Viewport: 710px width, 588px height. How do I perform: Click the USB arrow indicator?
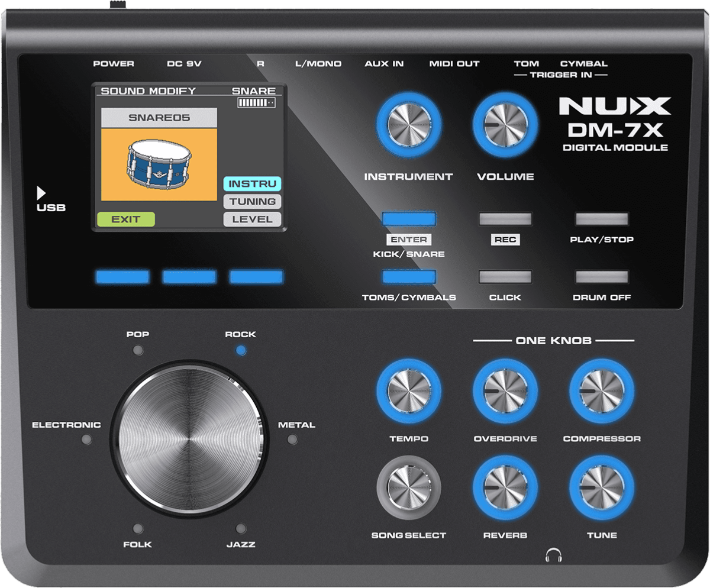(x=41, y=193)
